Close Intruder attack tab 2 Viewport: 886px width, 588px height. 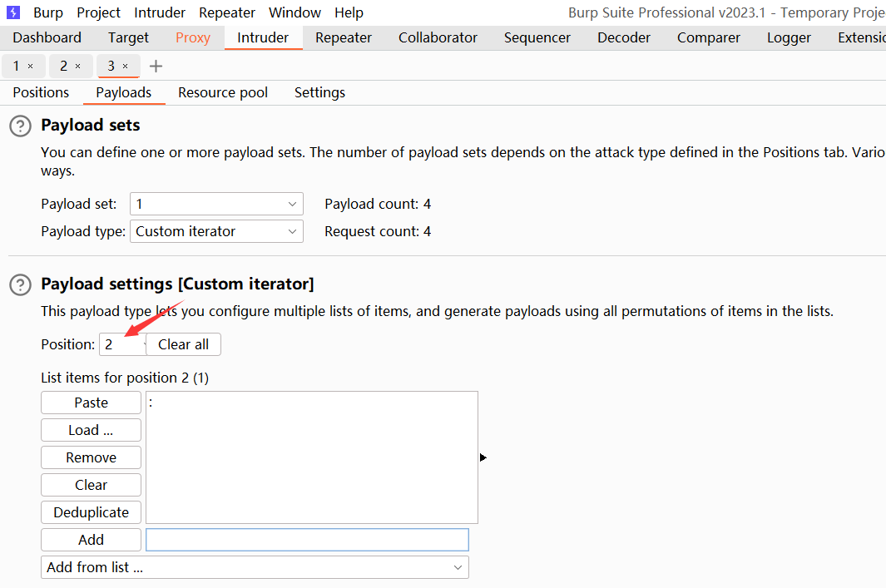point(78,66)
